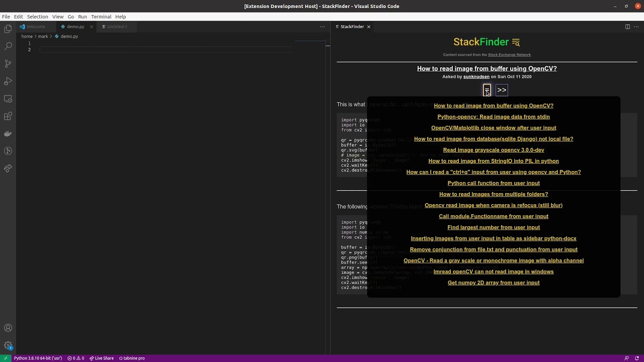Click the notifications bell in status bar

[x=637, y=358]
